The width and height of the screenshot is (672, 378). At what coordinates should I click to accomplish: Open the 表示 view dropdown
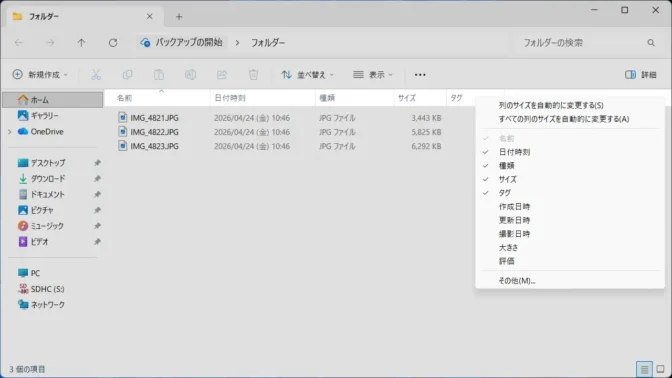(373, 75)
